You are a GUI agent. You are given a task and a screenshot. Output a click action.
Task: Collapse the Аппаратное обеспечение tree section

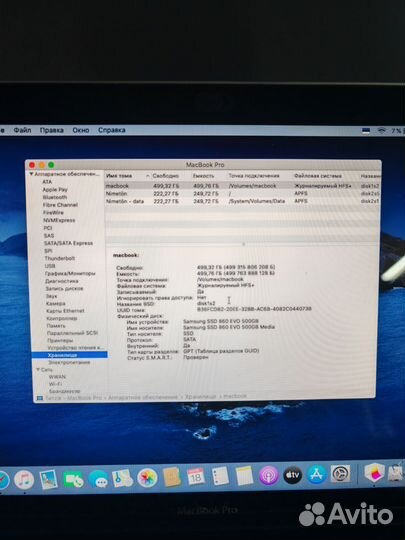31,174
